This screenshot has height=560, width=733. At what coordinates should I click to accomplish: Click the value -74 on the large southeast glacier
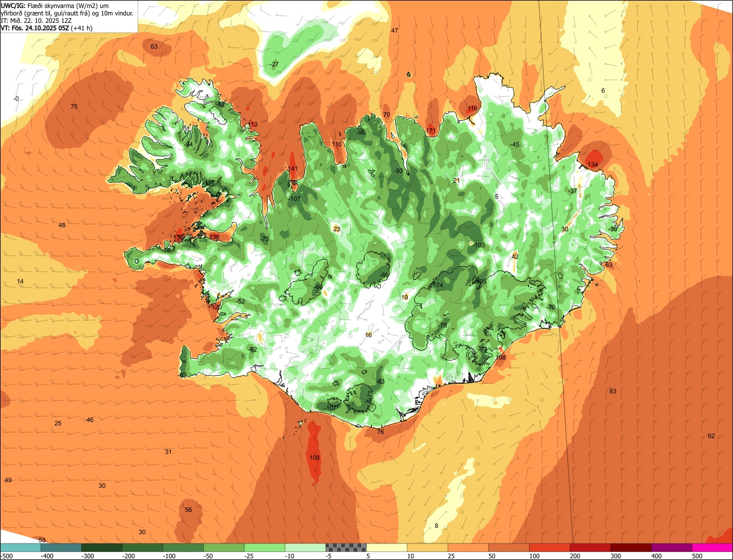(x=439, y=286)
